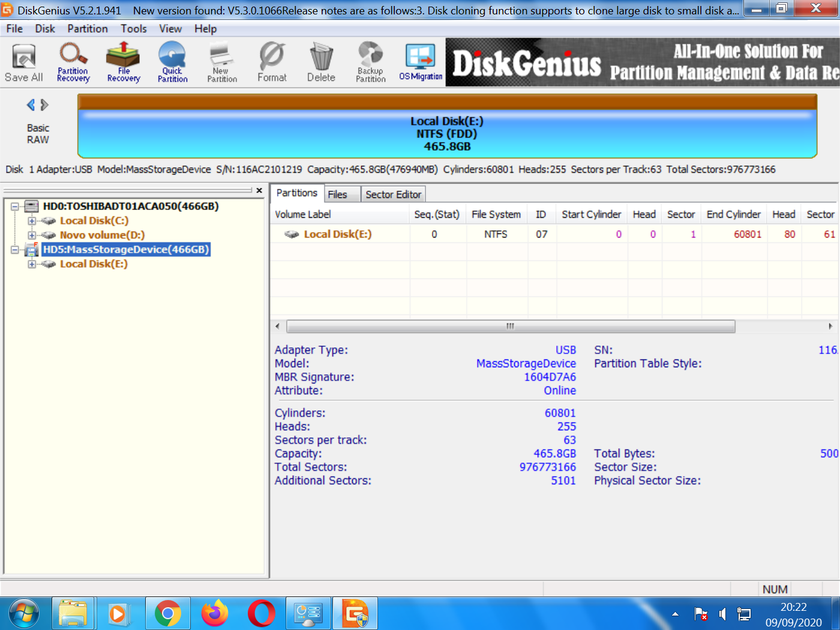Open the Disk menu

[45, 29]
